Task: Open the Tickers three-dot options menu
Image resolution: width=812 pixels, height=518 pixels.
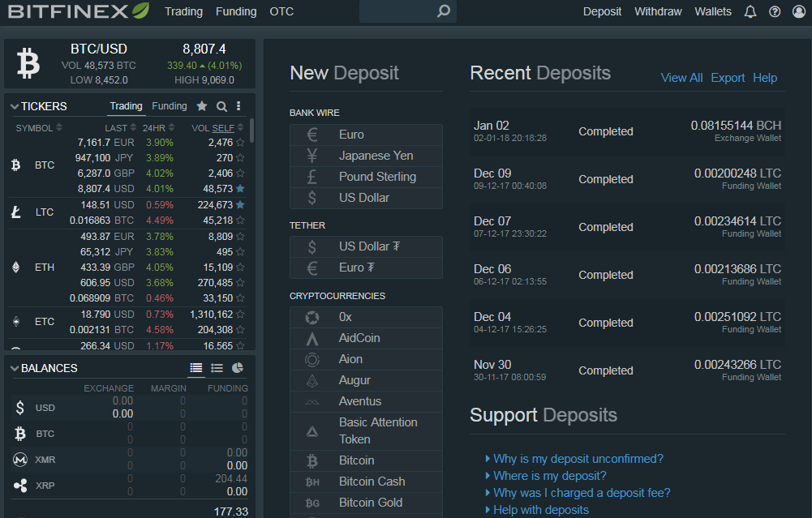Action: click(238, 106)
